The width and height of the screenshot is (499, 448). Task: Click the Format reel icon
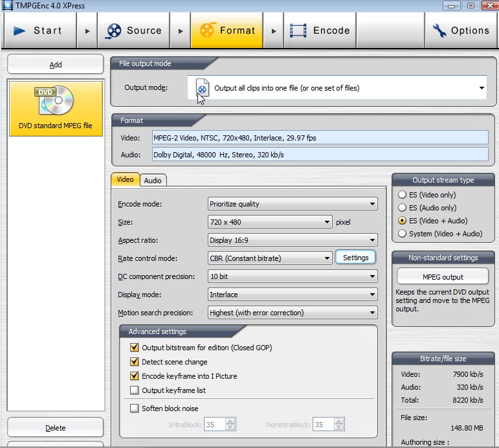click(207, 30)
